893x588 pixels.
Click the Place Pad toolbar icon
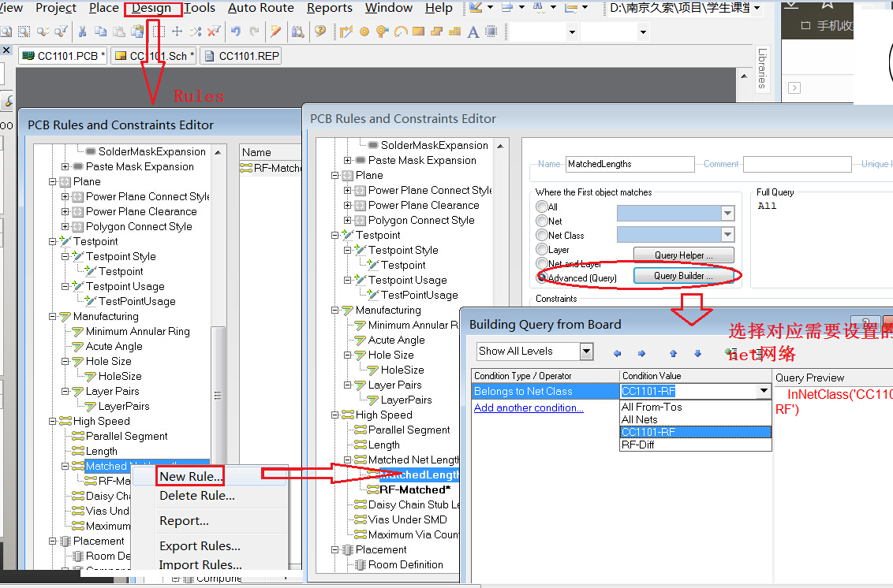(364, 32)
